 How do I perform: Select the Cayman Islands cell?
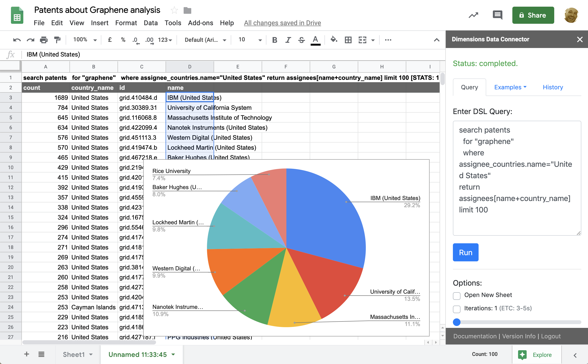coord(93,307)
